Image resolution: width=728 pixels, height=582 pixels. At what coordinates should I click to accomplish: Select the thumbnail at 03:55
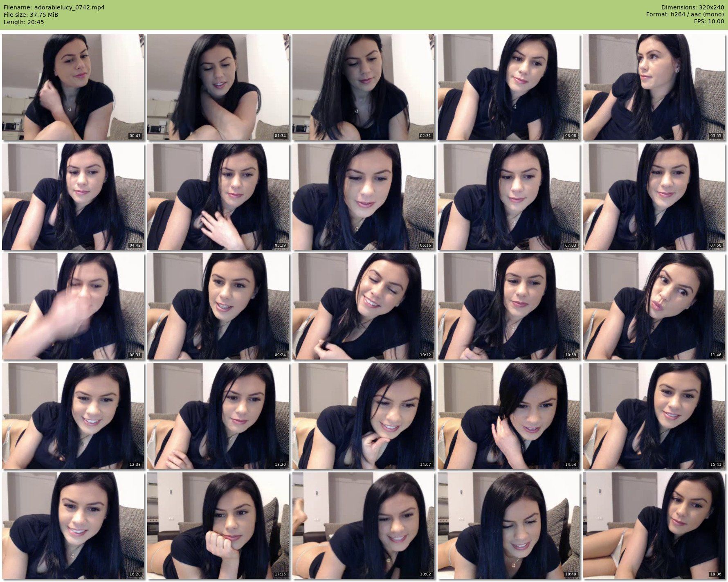654,87
